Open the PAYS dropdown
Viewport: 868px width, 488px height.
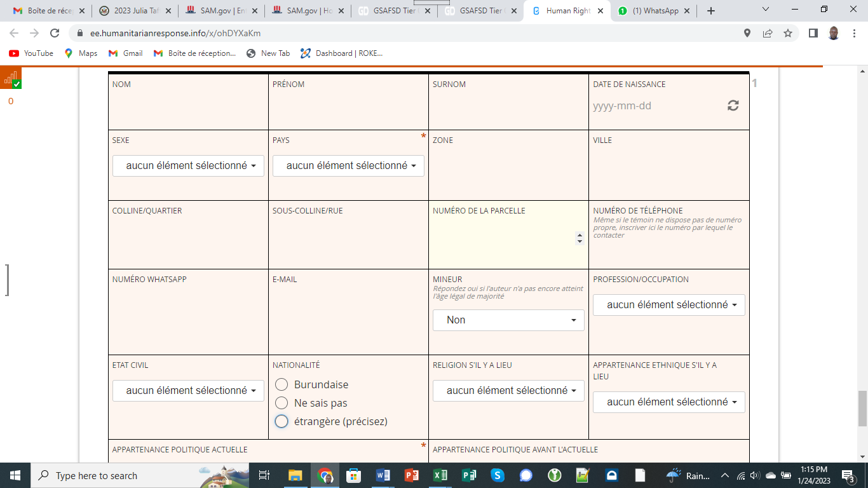click(x=348, y=166)
